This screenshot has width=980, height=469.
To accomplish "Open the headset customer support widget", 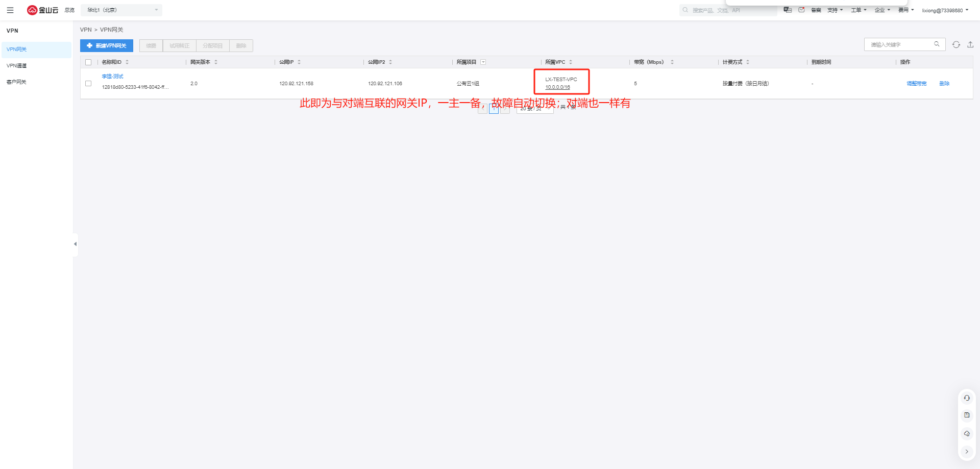I will click(967, 398).
